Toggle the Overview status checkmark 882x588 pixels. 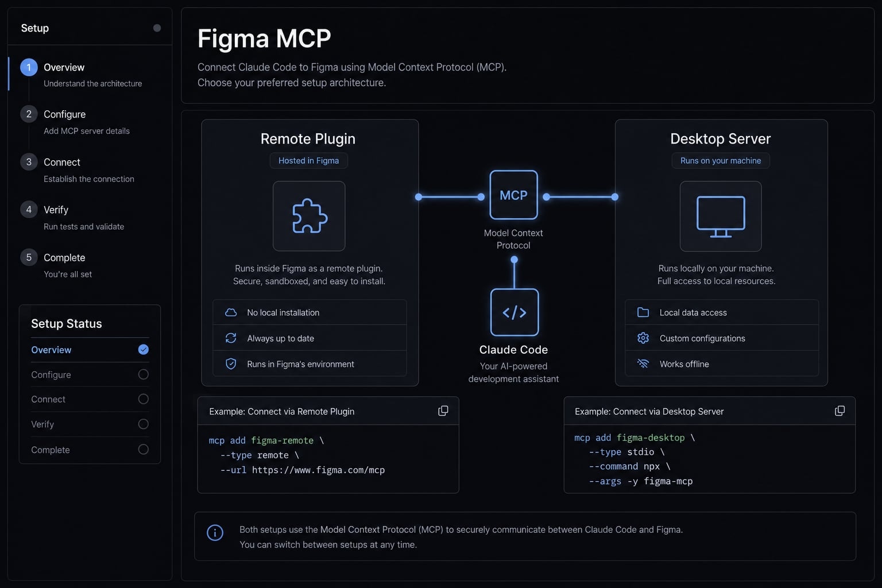(144, 350)
